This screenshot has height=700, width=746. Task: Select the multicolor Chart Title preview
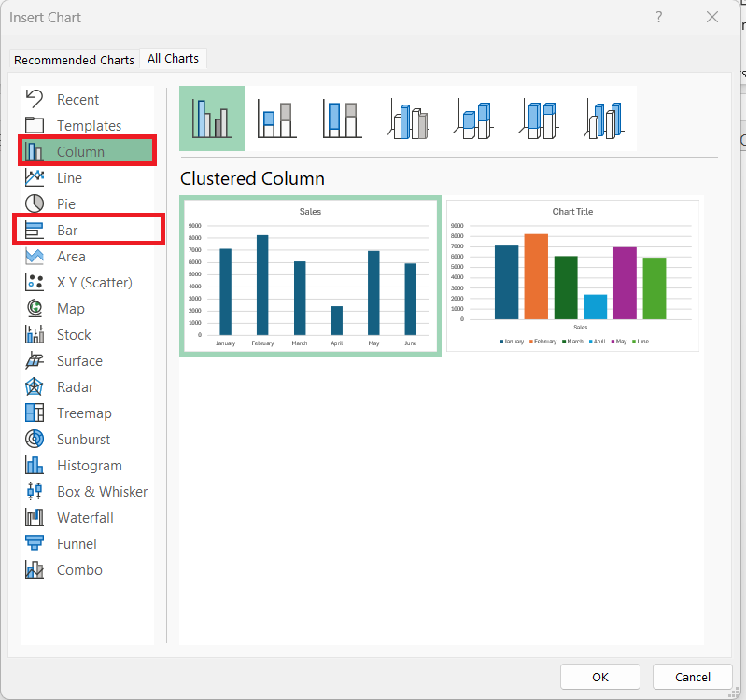point(573,275)
